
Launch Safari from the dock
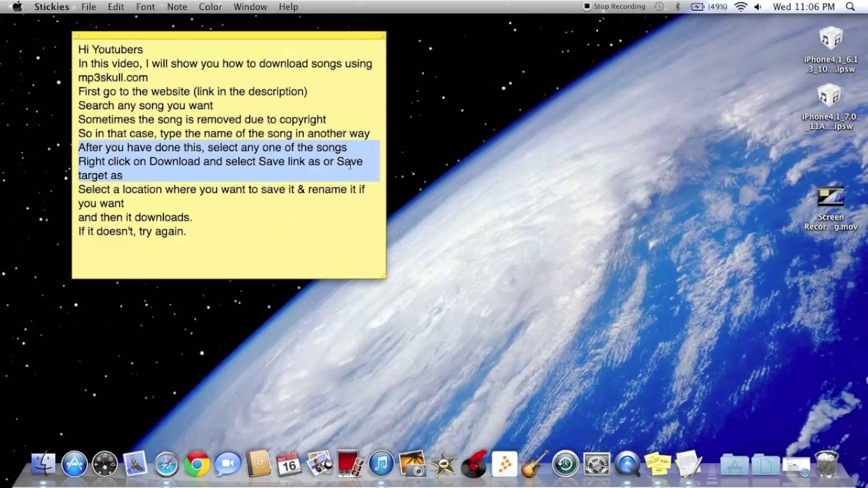(166, 464)
